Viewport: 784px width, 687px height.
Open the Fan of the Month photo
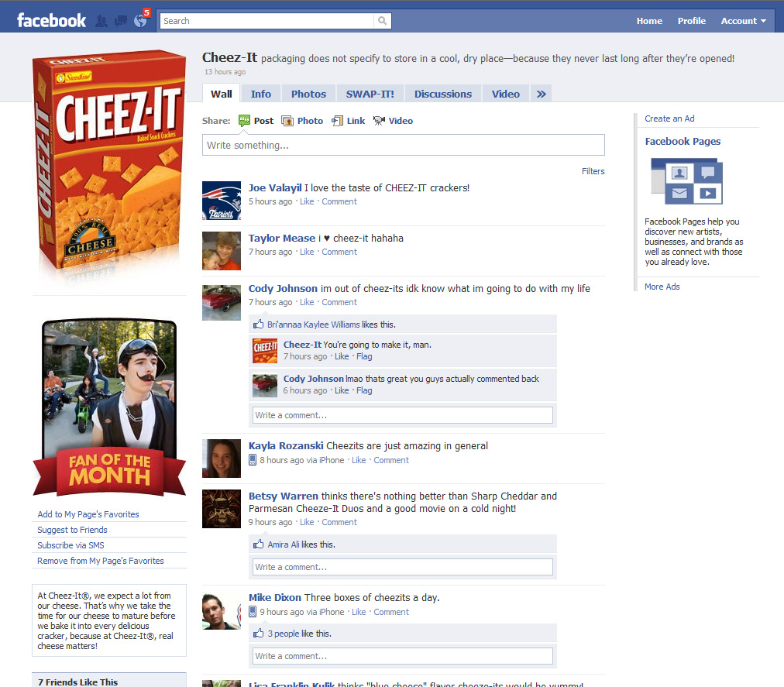pyautogui.click(x=109, y=407)
